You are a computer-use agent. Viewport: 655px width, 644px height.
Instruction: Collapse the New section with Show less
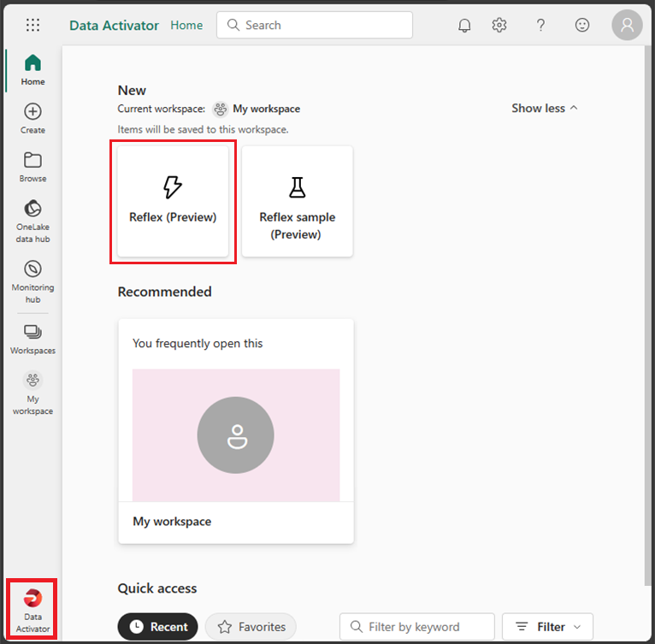[x=545, y=109]
